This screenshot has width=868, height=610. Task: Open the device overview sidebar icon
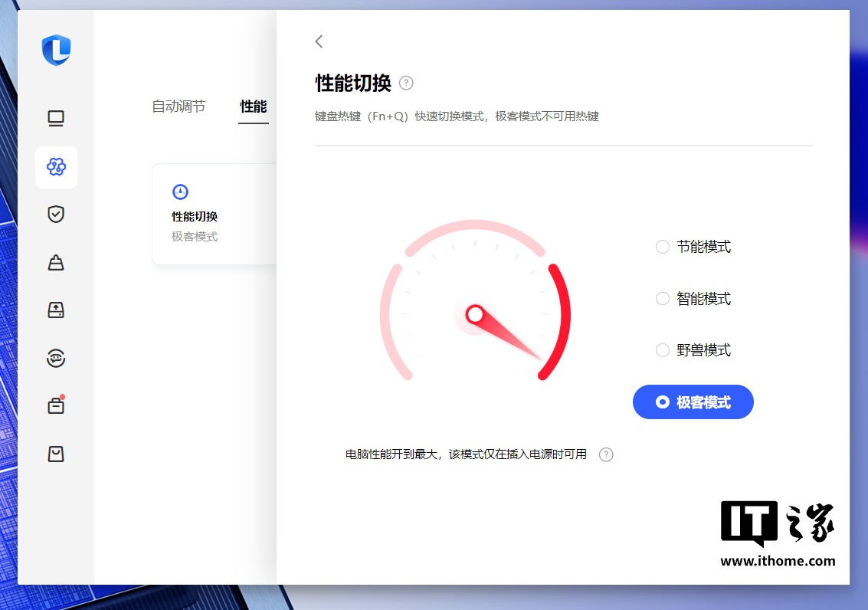tap(55, 118)
